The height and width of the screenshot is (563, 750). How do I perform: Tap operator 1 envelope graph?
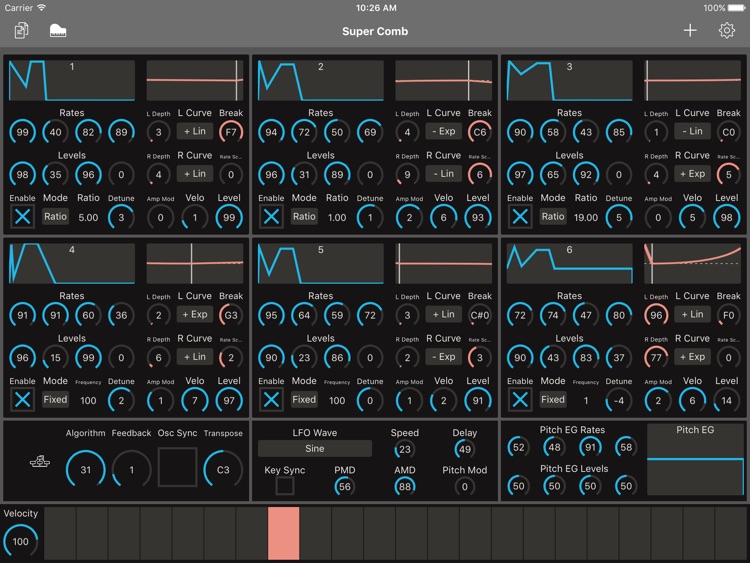(x=72, y=80)
